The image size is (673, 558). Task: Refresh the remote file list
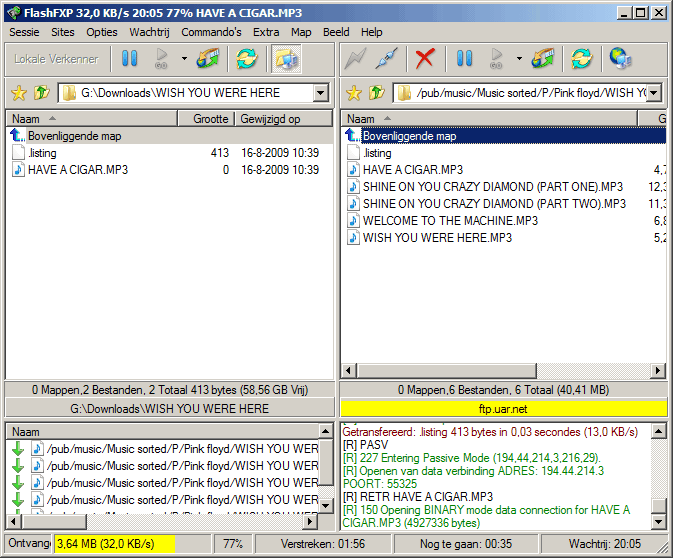pos(582,58)
